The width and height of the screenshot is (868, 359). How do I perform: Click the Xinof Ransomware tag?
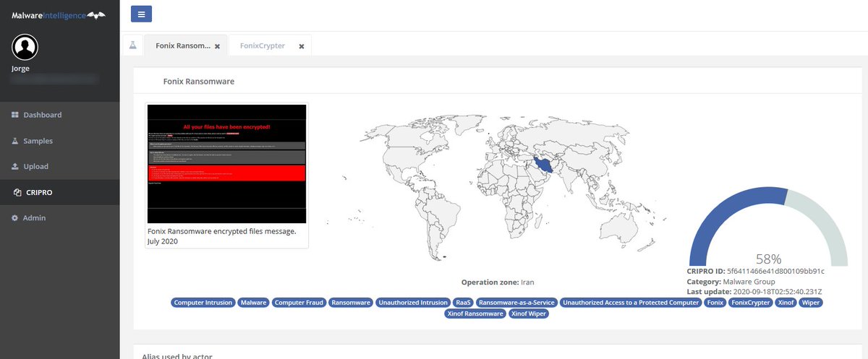[475, 314]
